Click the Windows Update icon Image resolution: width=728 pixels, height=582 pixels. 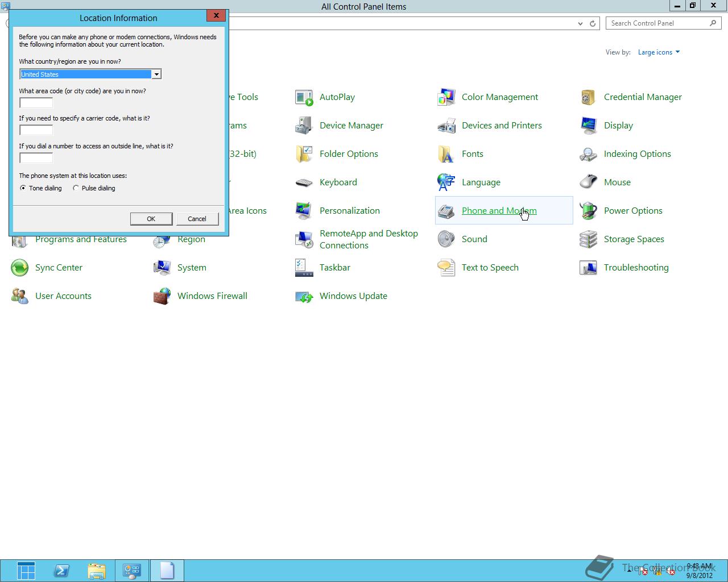pyautogui.click(x=304, y=296)
